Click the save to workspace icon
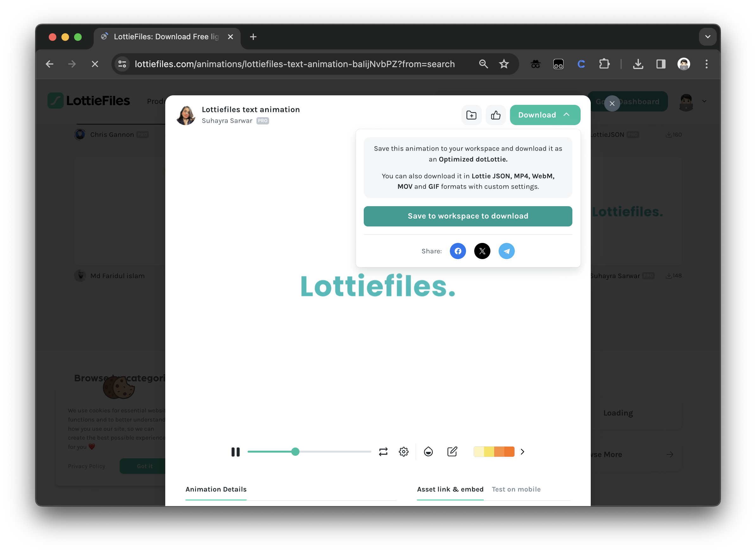 (x=471, y=114)
